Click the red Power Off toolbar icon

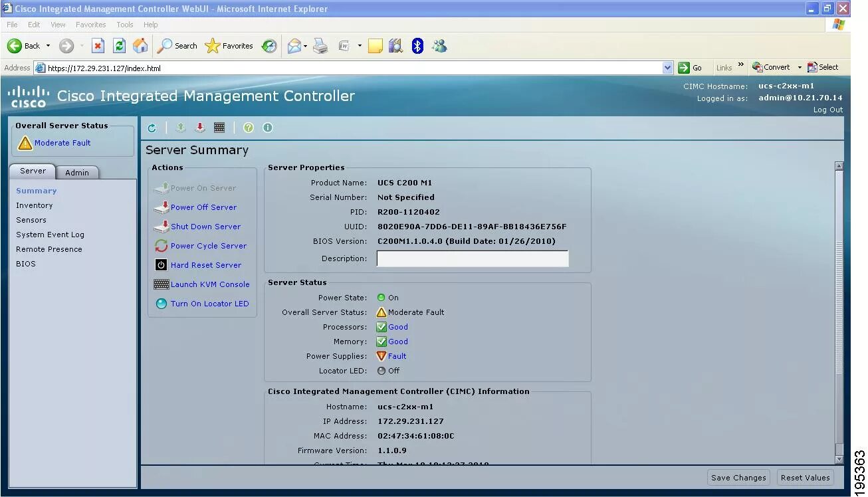click(x=200, y=128)
